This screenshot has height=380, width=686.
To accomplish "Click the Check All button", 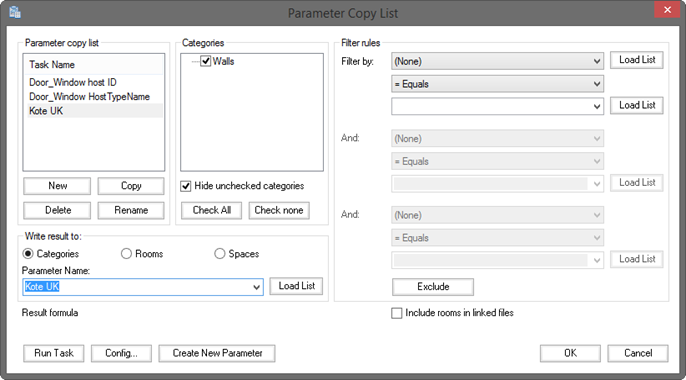I will (212, 210).
